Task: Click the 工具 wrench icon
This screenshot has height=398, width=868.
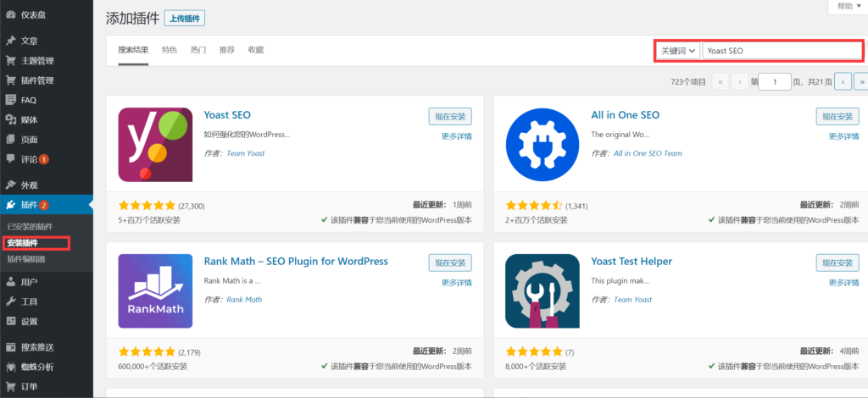Action: 10,301
